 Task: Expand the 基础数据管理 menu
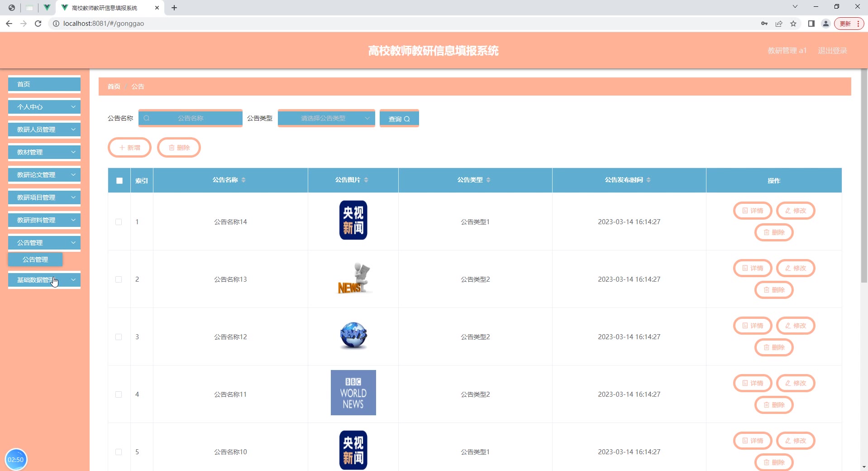coord(44,280)
